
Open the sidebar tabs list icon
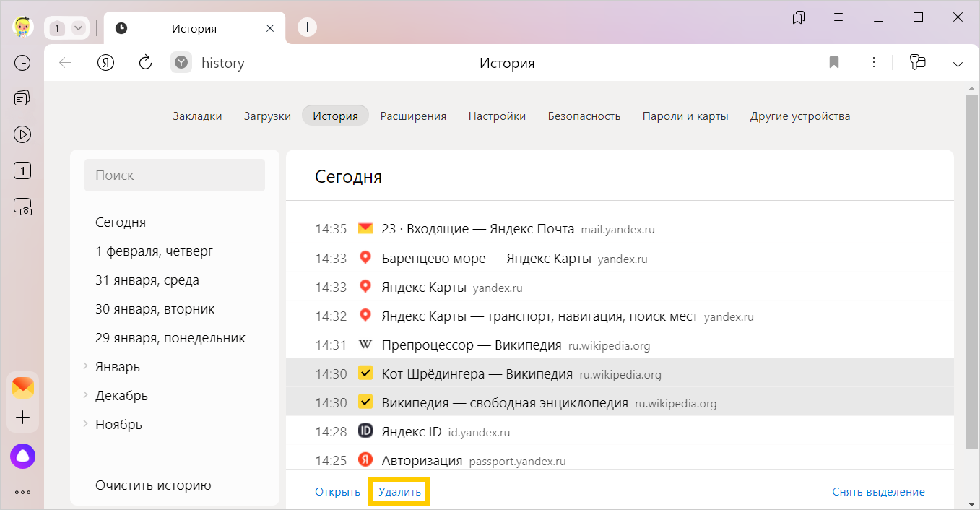click(x=22, y=98)
